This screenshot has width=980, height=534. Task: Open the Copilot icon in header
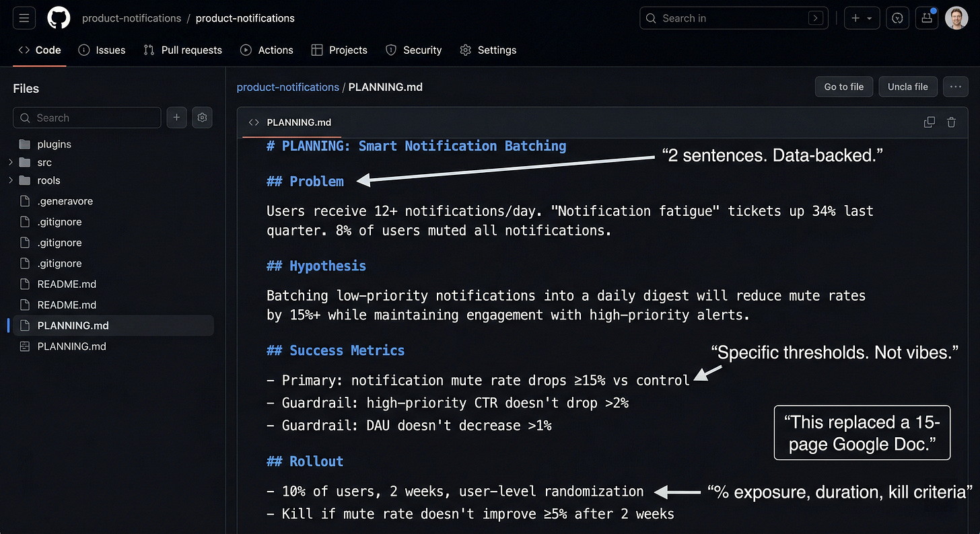(897, 18)
